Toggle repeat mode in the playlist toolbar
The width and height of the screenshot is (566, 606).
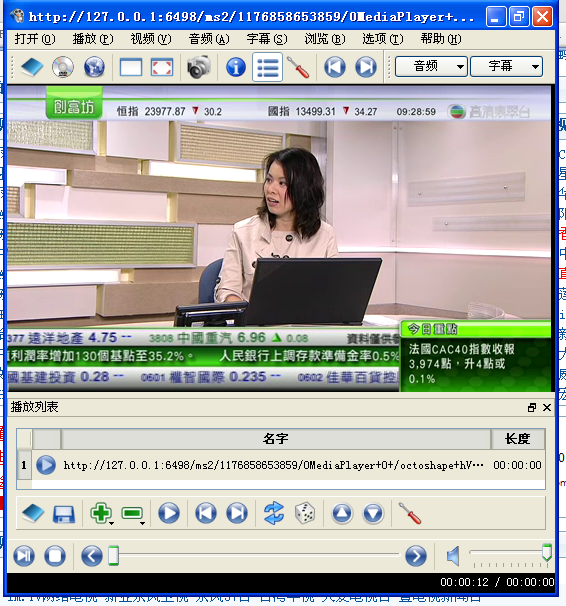point(274,513)
